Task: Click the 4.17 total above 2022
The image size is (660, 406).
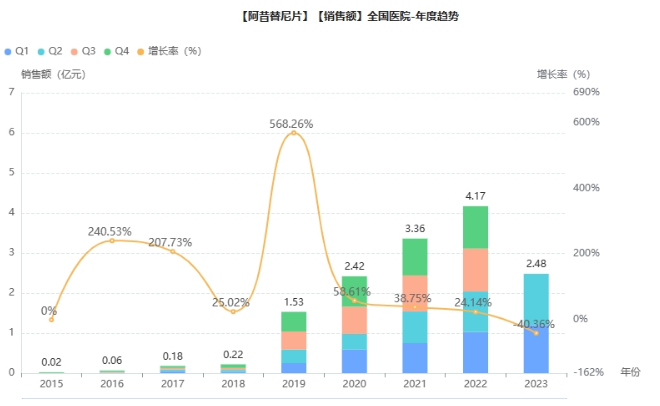Action: 475,196
